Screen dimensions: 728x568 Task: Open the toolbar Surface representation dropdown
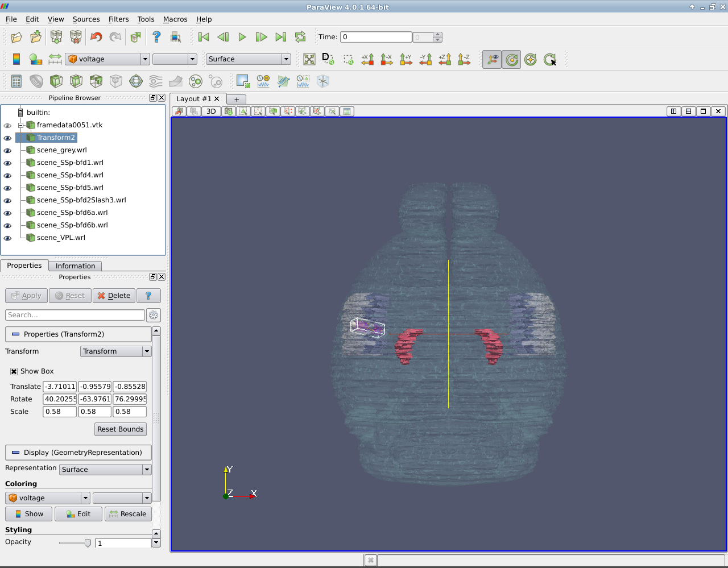[x=248, y=59]
